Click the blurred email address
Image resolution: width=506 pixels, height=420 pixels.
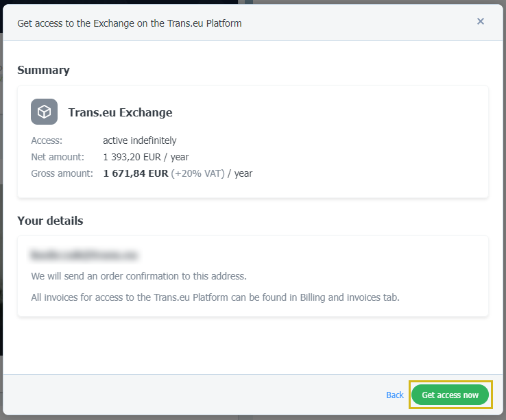click(84, 254)
